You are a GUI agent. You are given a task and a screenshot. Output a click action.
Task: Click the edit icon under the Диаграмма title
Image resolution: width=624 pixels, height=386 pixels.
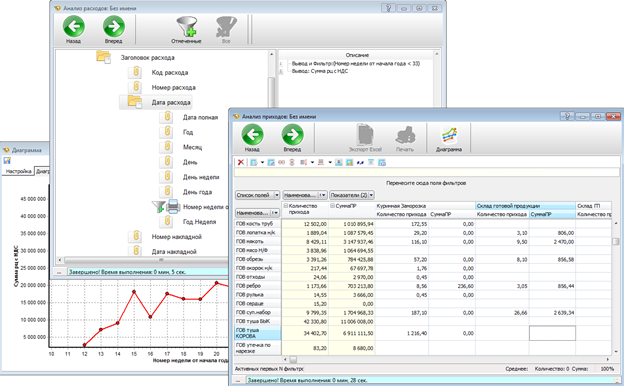click(7, 160)
